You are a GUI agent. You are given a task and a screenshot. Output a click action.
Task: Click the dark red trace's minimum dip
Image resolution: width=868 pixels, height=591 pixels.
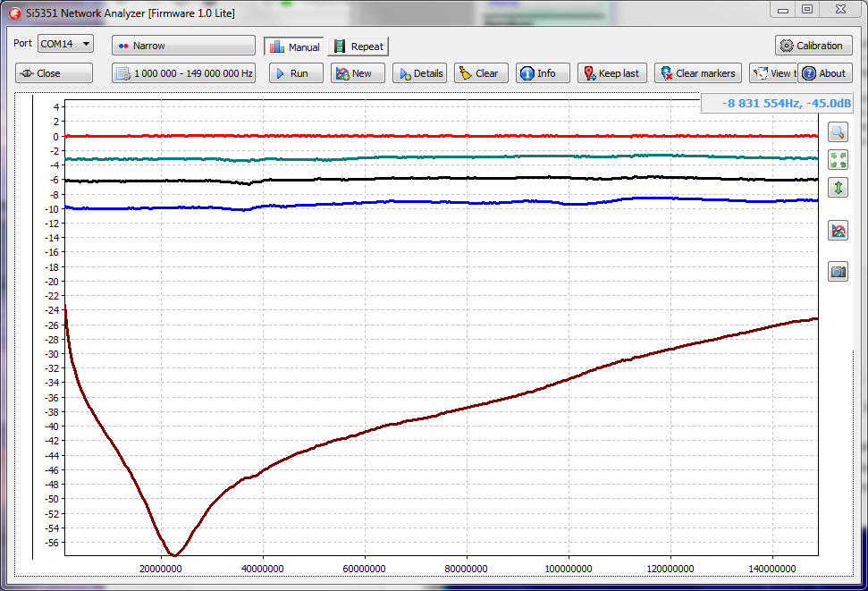click(x=174, y=554)
